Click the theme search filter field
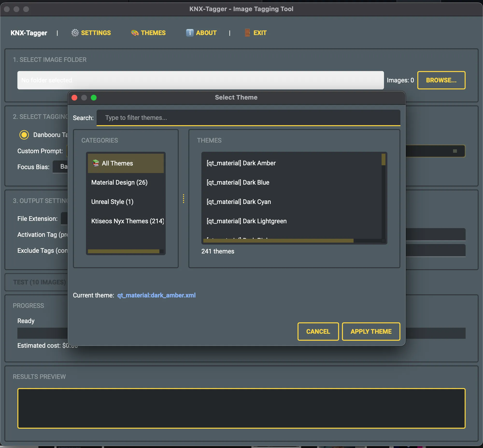Screen dimensions: 483x448 click(x=248, y=118)
